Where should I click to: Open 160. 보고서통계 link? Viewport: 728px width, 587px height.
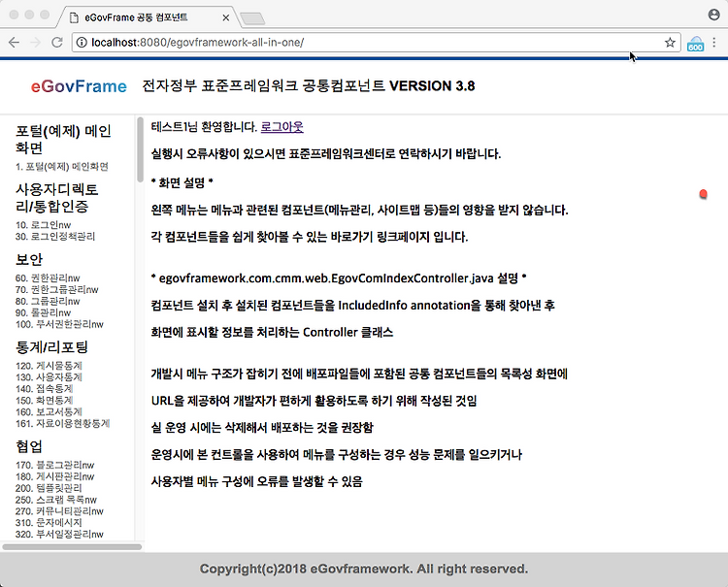[x=49, y=412]
